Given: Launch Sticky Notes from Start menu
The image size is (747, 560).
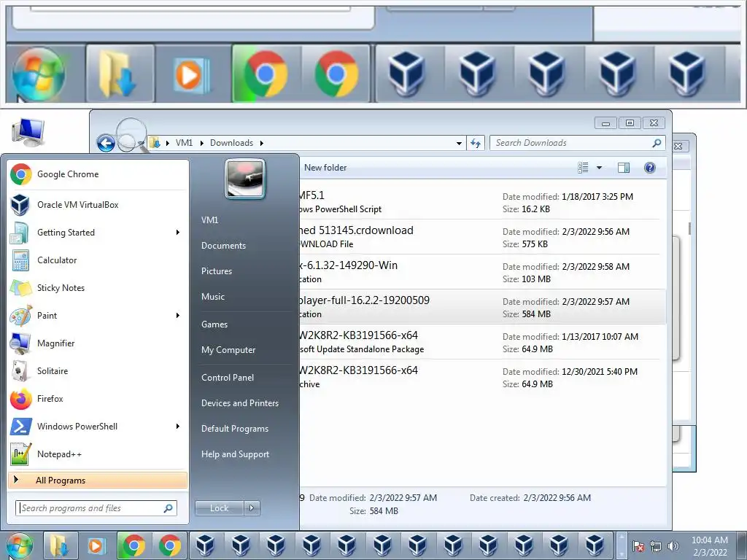Looking at the screenshot, I should tap(98, 287).
